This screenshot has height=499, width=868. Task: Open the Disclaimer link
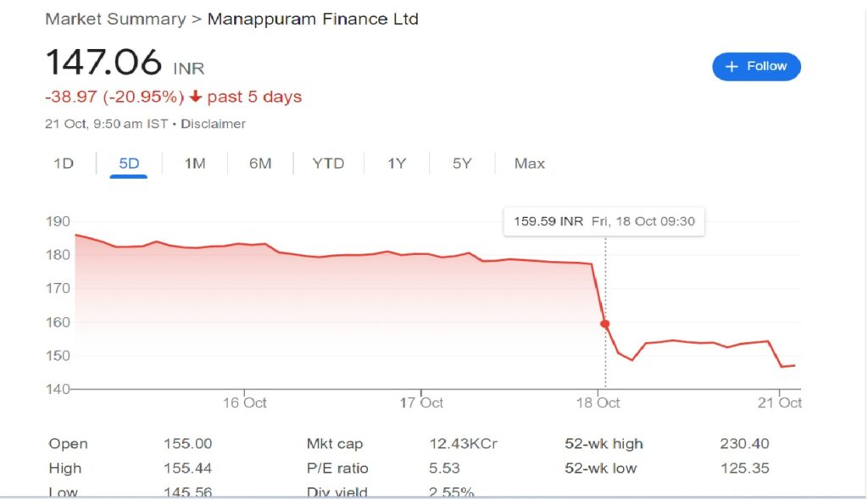coord(214,123)
